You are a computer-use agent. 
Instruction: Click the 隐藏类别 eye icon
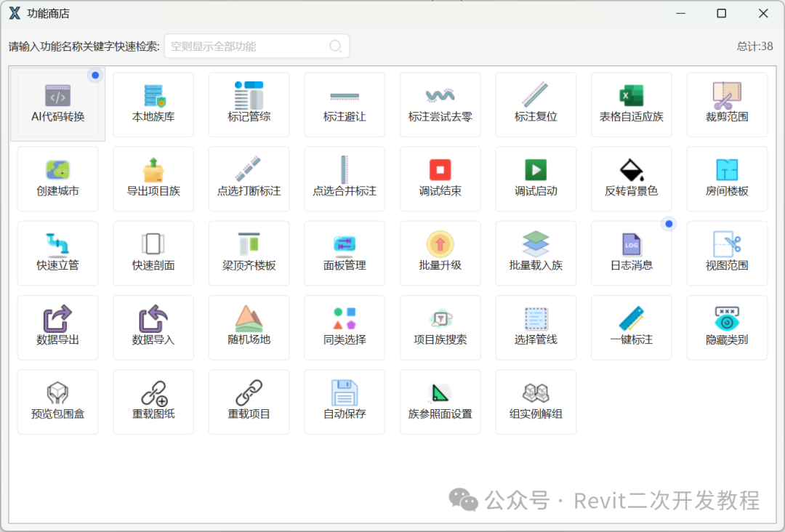(727, 318)
